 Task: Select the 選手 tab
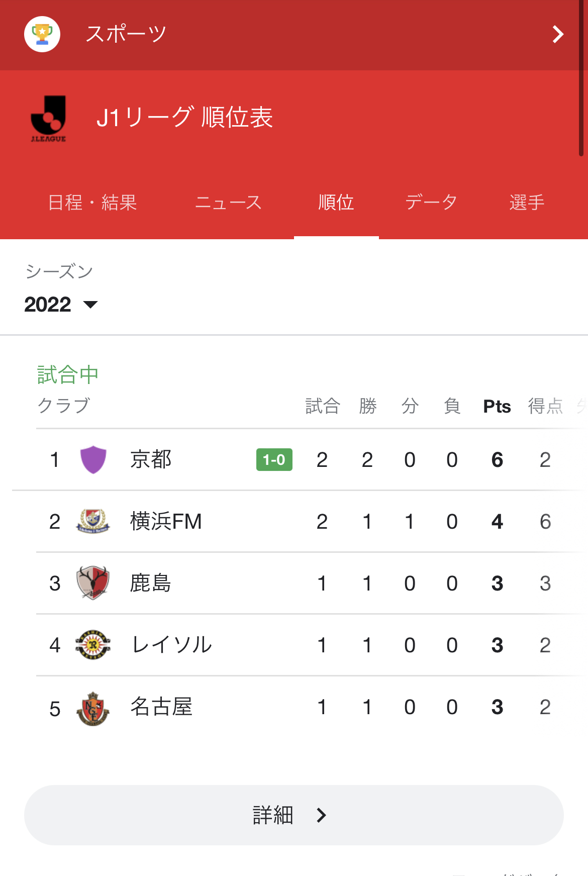(527, 203)
